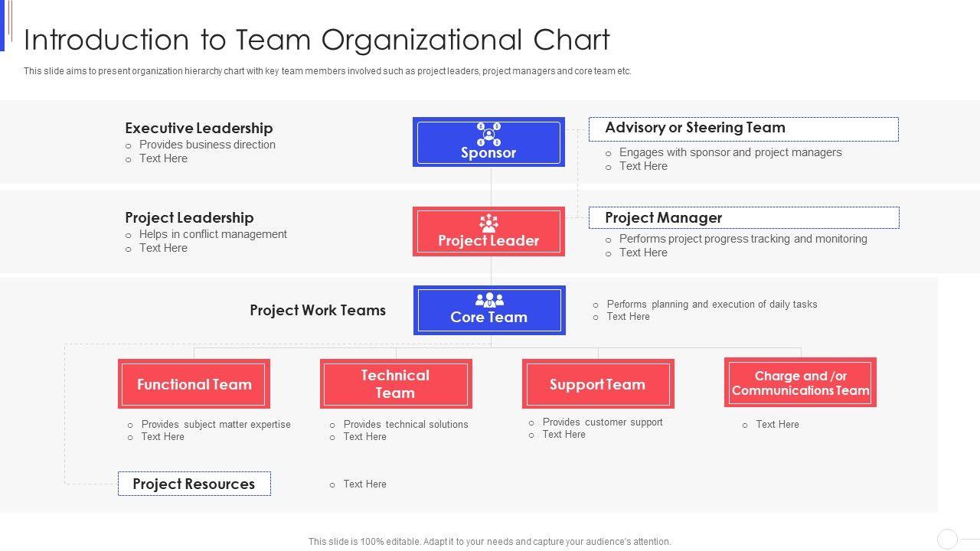This screenshot has height=551, width=980.
Task: Click the Core Team people icon
Action: pos(489,300)
